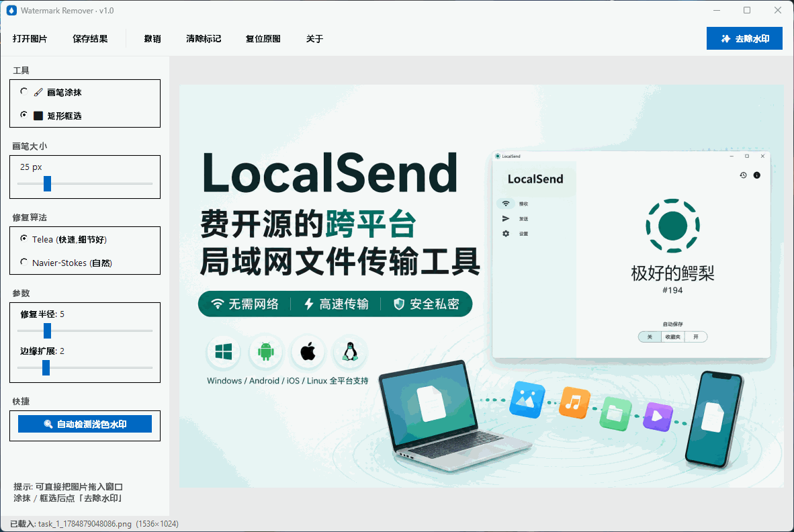
Task: Click the 画笔大小 brush size slider handle
Action: click(x=47, y=184)
